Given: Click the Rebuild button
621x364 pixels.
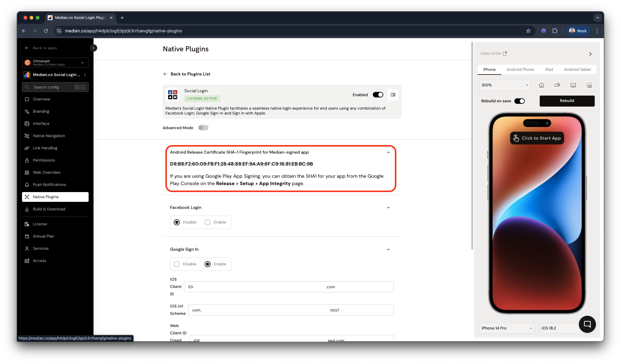Looking at the screenshot, I should (567, 101).
